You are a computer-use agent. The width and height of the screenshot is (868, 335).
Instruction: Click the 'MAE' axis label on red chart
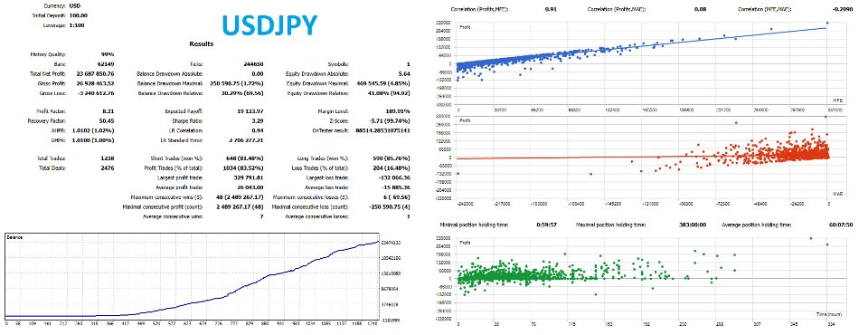837,194
